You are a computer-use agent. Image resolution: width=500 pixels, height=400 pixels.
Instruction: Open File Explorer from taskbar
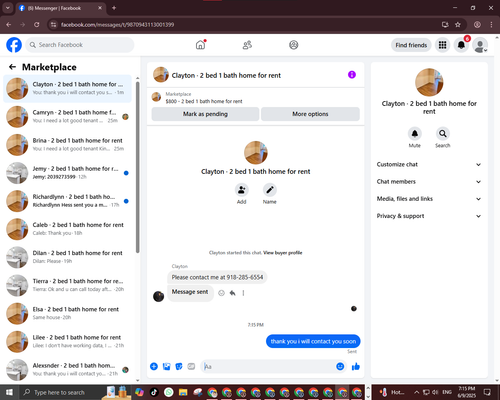pos(183,392)
